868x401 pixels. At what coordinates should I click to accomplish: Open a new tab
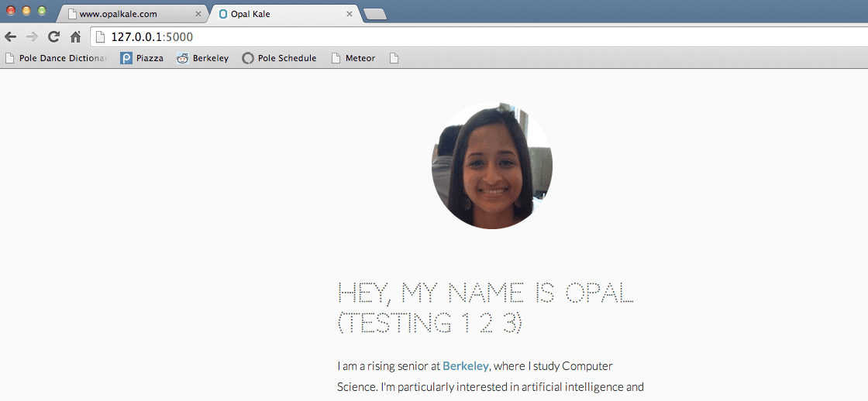(x=376, y=15)
